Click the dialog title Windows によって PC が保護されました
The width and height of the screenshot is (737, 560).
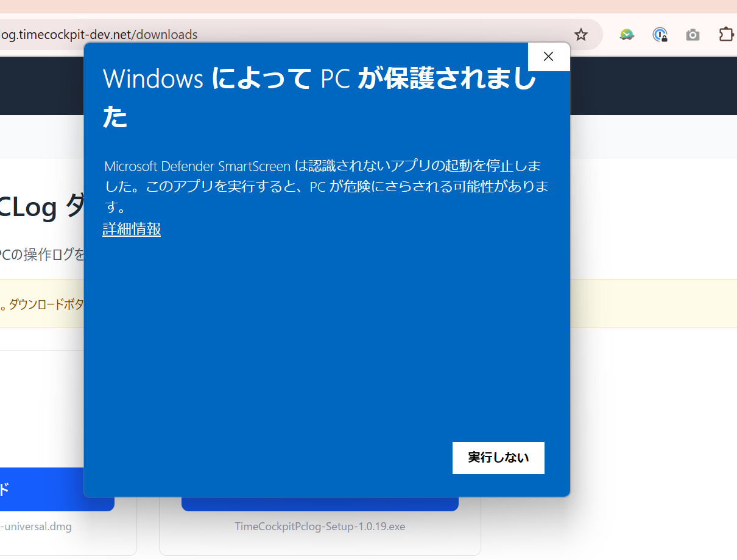click(x=320, y=97)
